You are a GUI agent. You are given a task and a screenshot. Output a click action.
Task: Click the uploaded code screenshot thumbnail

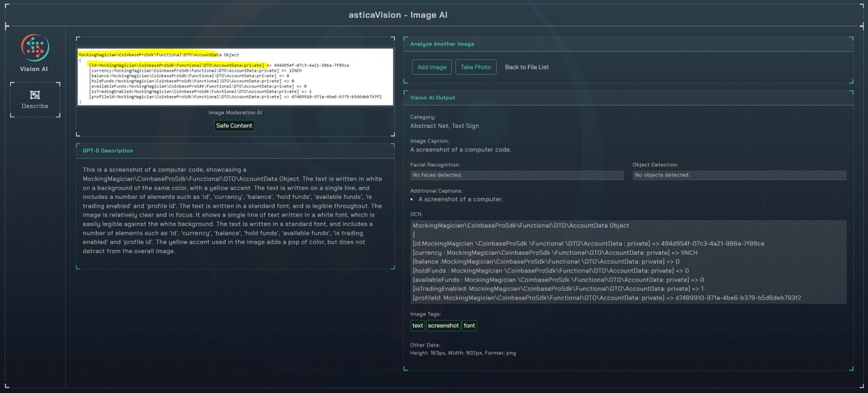(235, 77)
